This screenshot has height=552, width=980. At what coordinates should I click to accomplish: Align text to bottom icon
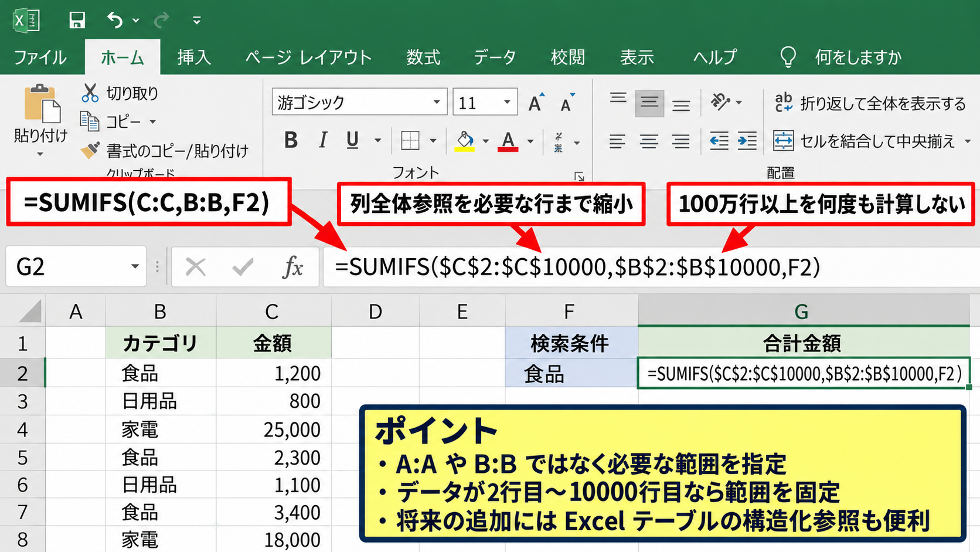click(680, 104)
